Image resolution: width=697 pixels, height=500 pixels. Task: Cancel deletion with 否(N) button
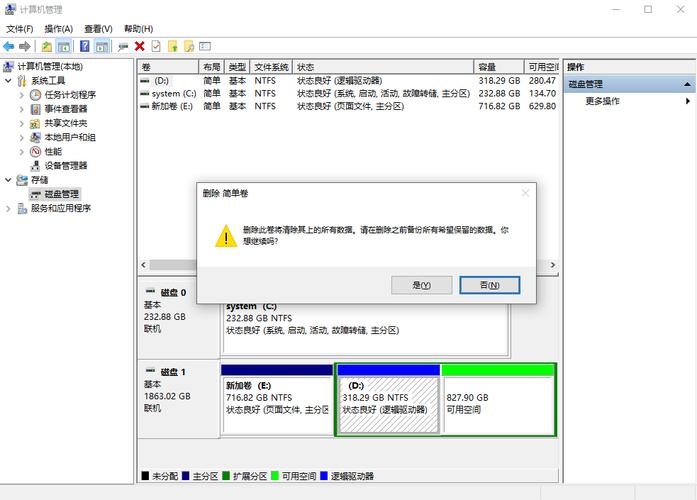489,285
